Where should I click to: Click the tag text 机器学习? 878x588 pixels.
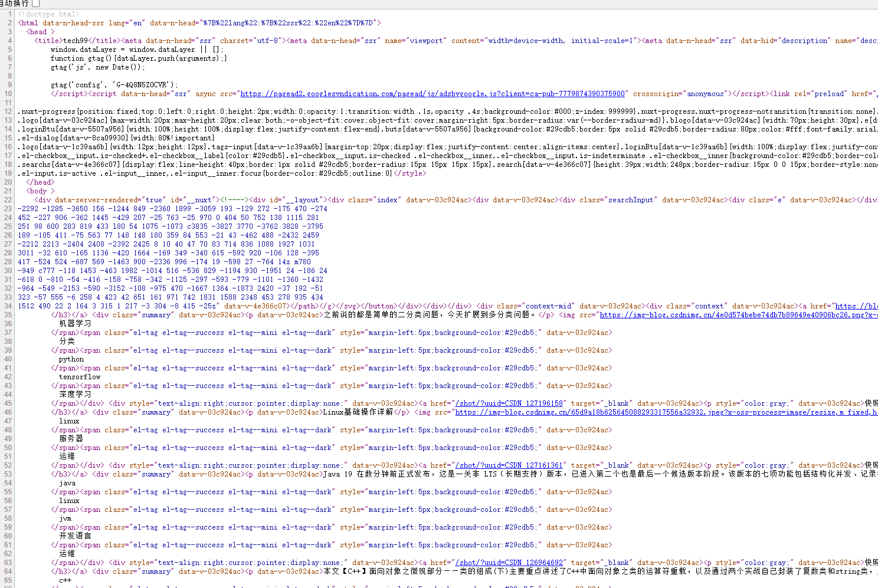click(x=75, y=324)
